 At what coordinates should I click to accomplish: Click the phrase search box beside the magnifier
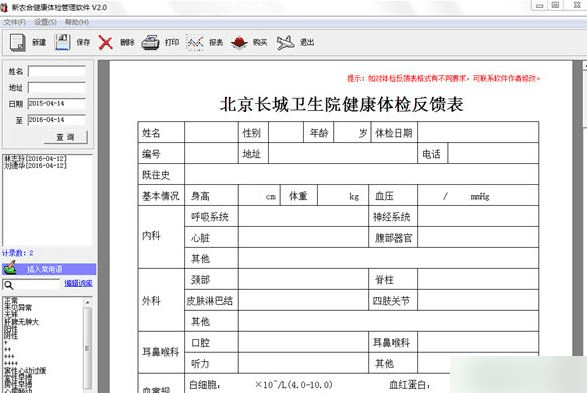coord(37,285)
